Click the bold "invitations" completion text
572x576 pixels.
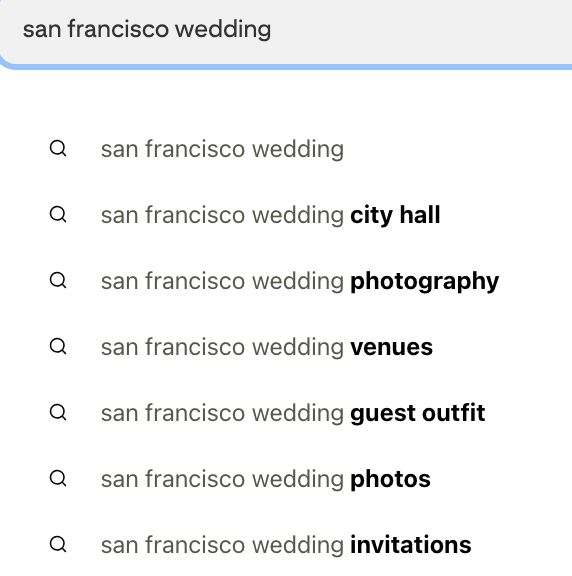(x=411, y=545)
